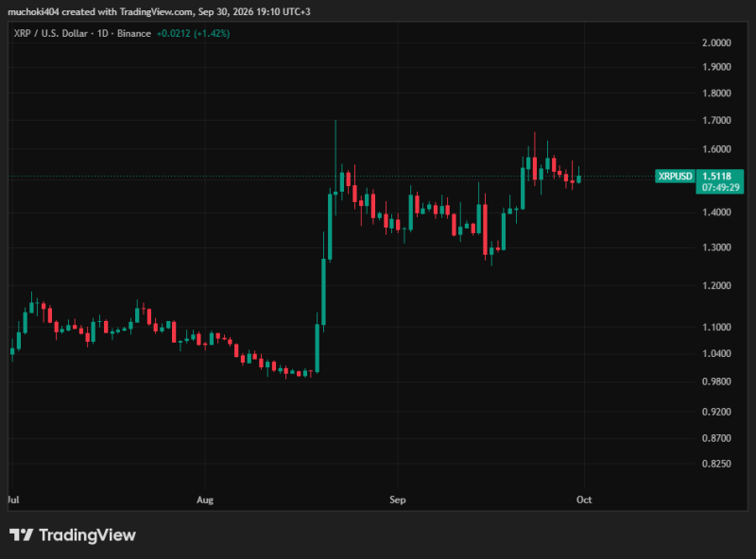Click the Jul label on time axis
The height and width of the screenshot is (559, 756).
click(13, 500)
